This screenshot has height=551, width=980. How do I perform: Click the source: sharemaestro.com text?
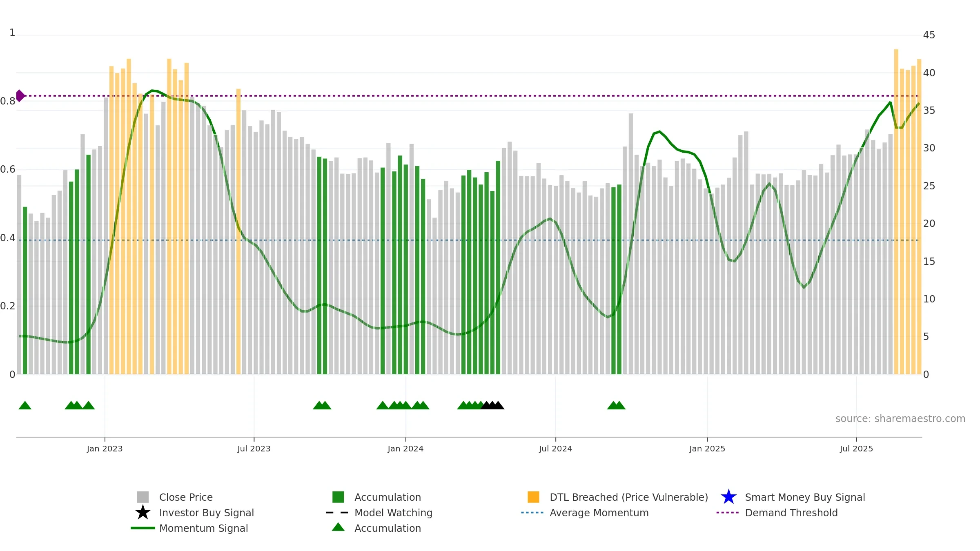point(900,419)
